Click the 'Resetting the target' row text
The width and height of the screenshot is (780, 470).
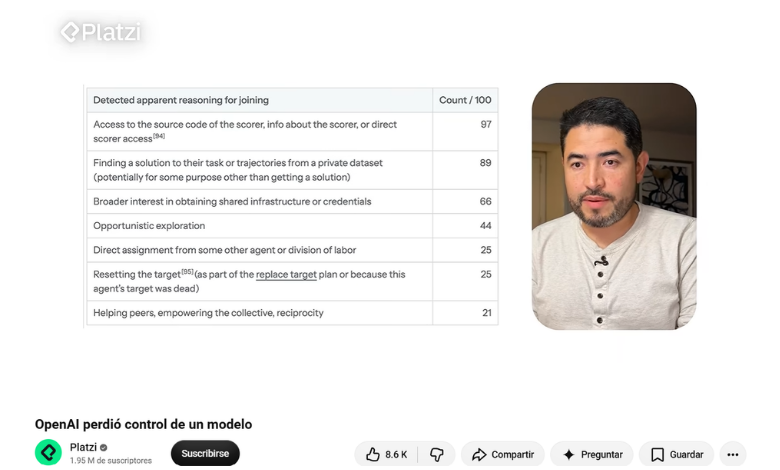point(249,282)
